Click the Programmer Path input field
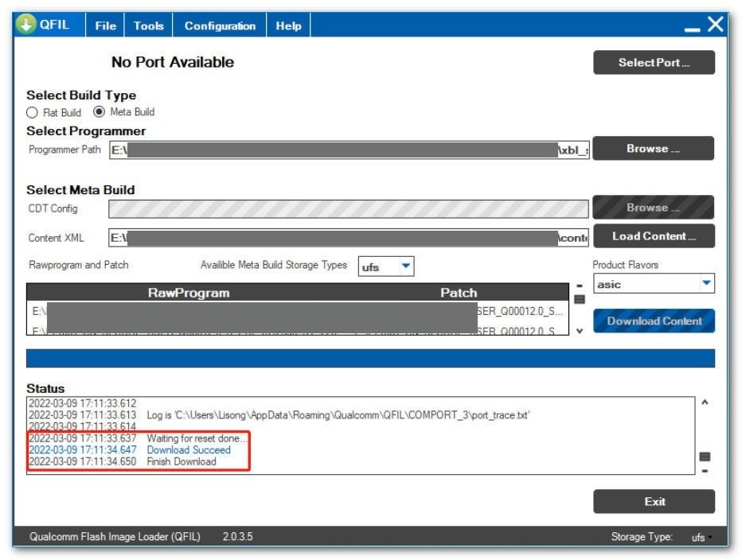 pos(350,150)
